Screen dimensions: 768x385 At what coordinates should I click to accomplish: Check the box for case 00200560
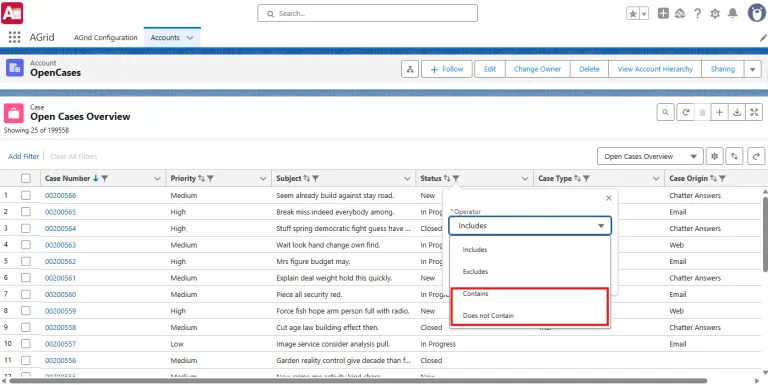point(26,294)
